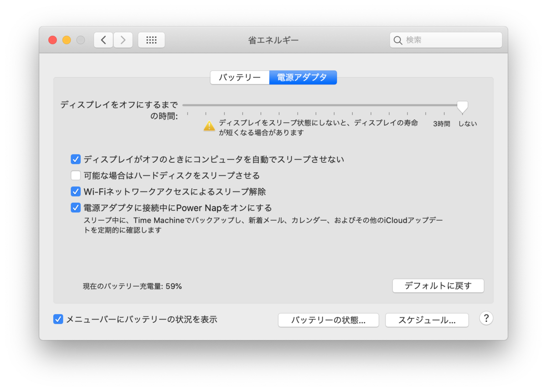This screenshot has width=547, height=392.
Task: Open バッテリーの状態... dialog
Action: (328, 320)
